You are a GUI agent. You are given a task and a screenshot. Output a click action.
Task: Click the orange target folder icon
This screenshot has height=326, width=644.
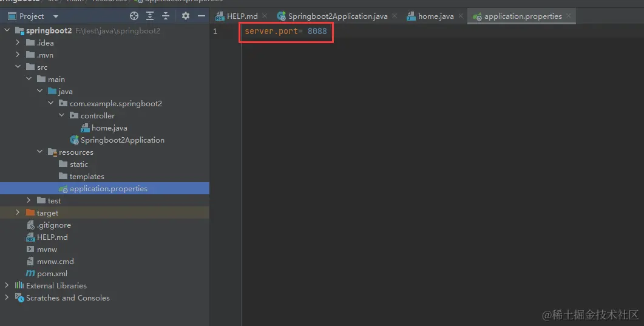[x=30, y=212]
